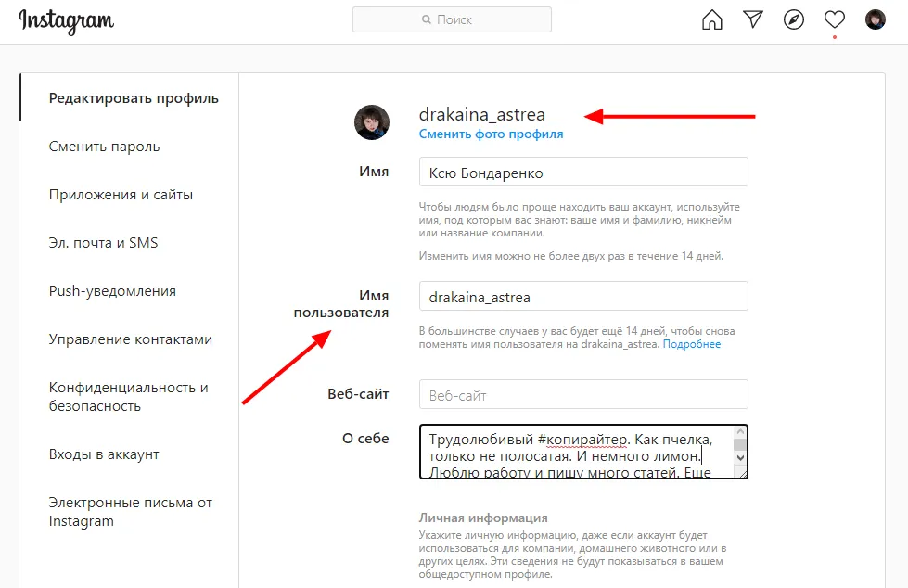Select Редактировать профиль in sidebar
The image size is (908, 588).
[134, 98]
